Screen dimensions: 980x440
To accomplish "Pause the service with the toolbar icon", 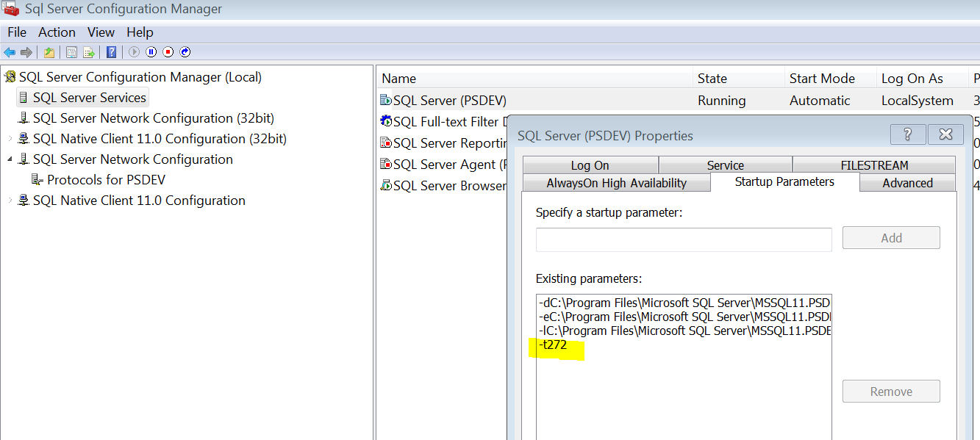I will click(x=151, y=52).
